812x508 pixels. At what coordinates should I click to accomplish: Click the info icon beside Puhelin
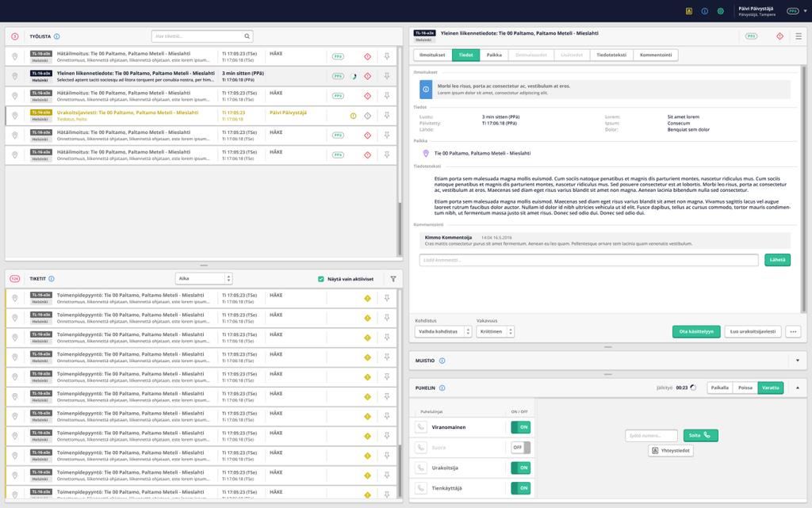[x=442, y=388]
